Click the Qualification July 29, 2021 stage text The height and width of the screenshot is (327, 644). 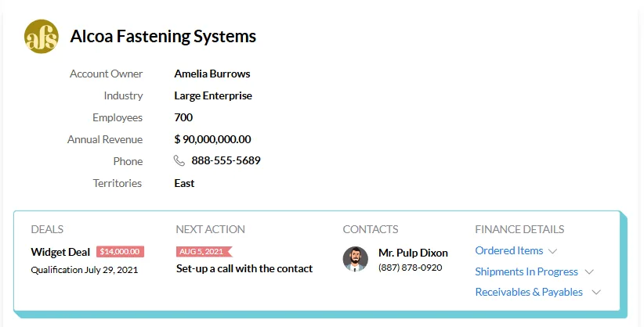[x=84, y=270]
